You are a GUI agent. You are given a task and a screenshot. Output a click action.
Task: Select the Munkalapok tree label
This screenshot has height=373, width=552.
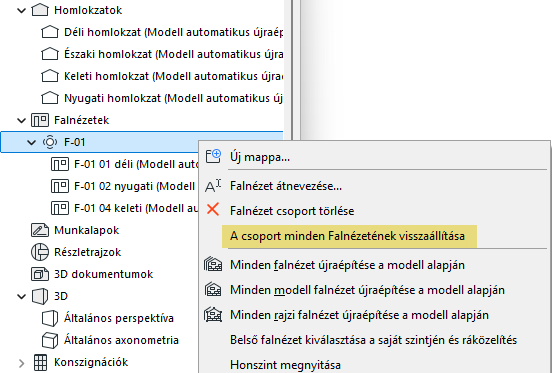tap(87, 230)
